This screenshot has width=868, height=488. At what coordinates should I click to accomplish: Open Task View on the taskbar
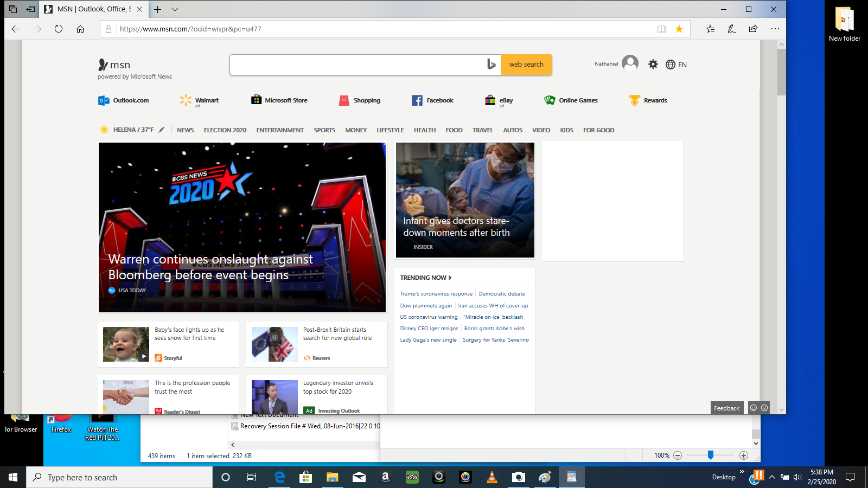point(252,477)
